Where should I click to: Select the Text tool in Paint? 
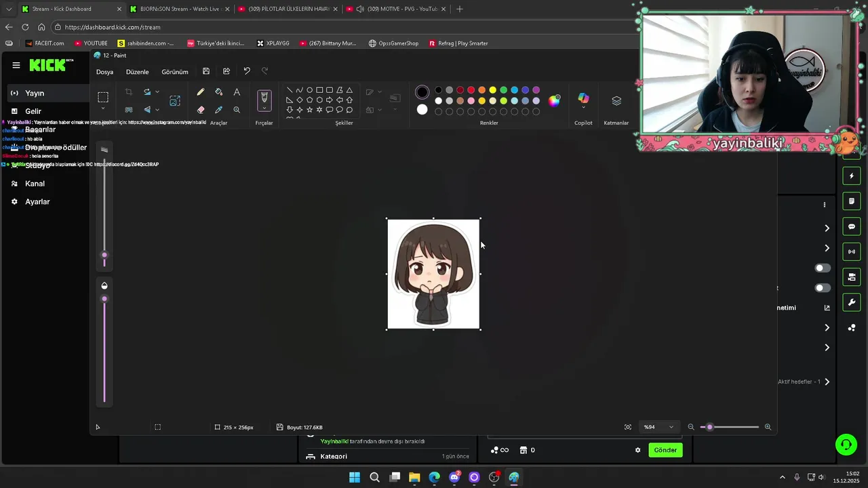pos(237,92)
